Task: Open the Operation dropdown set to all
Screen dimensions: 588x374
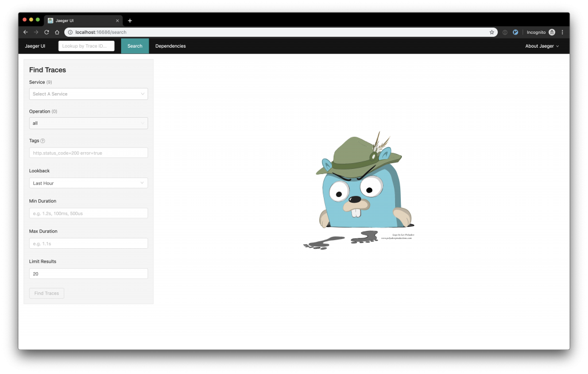Action: 88,123
